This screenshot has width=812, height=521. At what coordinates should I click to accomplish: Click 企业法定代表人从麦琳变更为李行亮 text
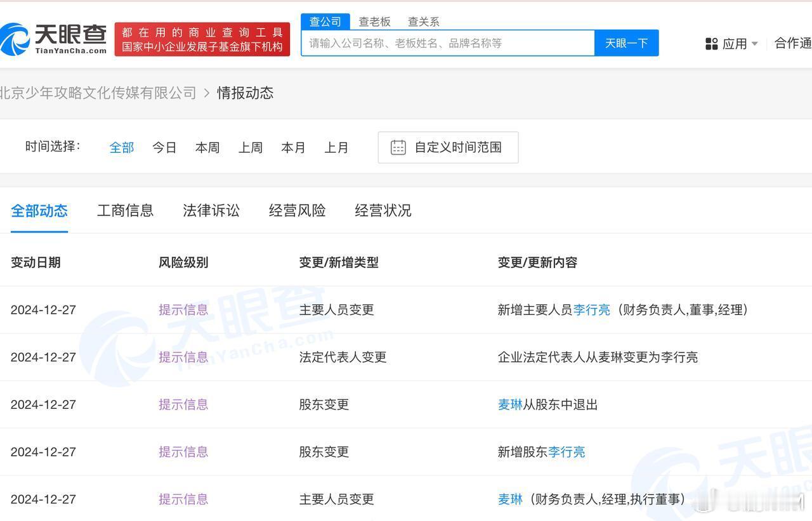click(x=598, y=357)
